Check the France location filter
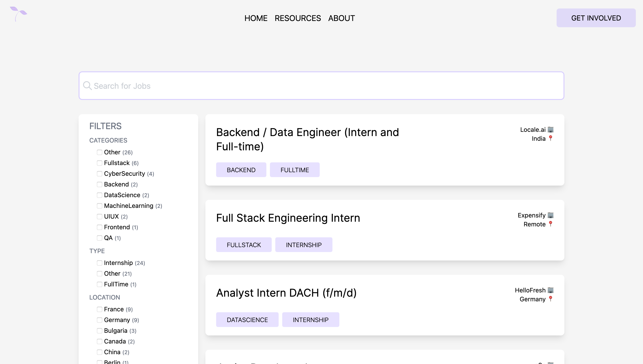 [x=100, y=309]
